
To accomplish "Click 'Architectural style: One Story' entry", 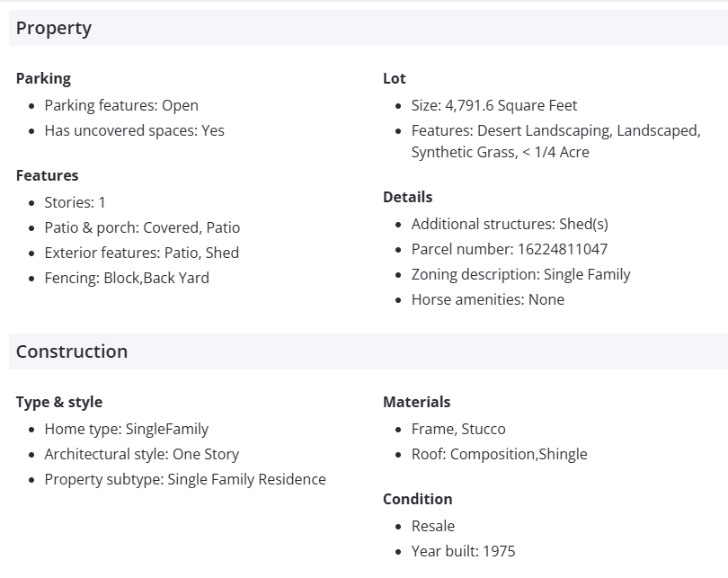I will point(141,454).
